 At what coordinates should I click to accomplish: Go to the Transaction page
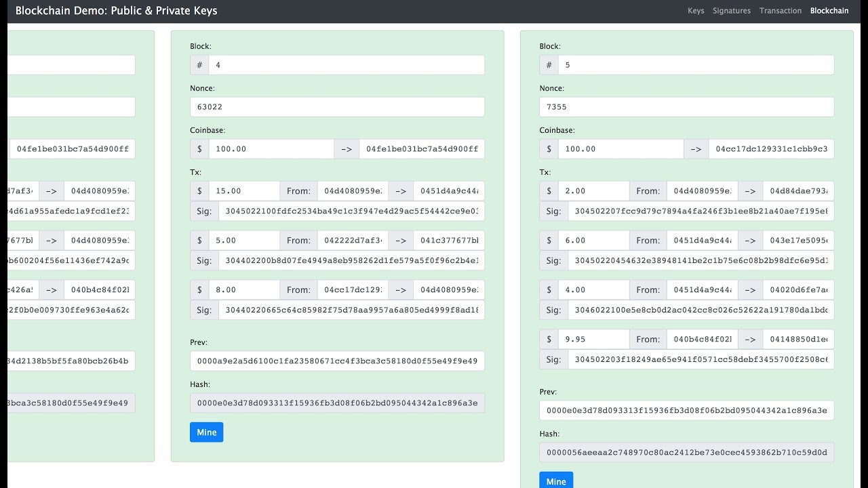pos(781,11)
